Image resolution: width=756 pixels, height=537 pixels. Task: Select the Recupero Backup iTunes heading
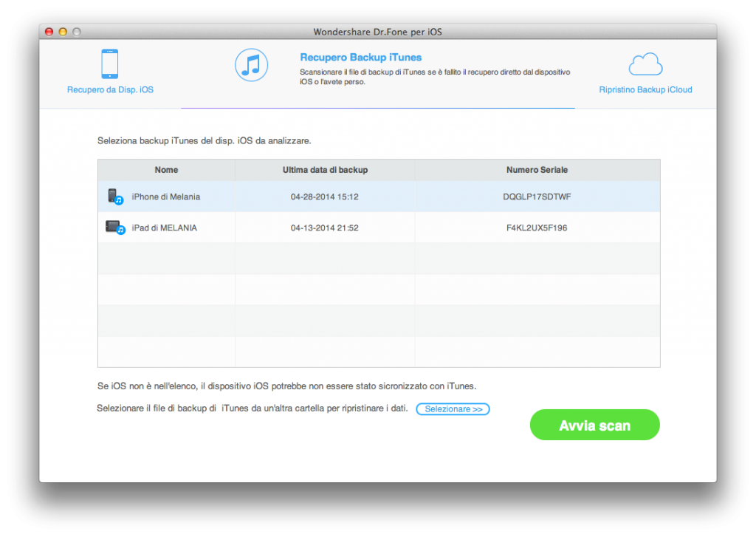coord(360,58)
